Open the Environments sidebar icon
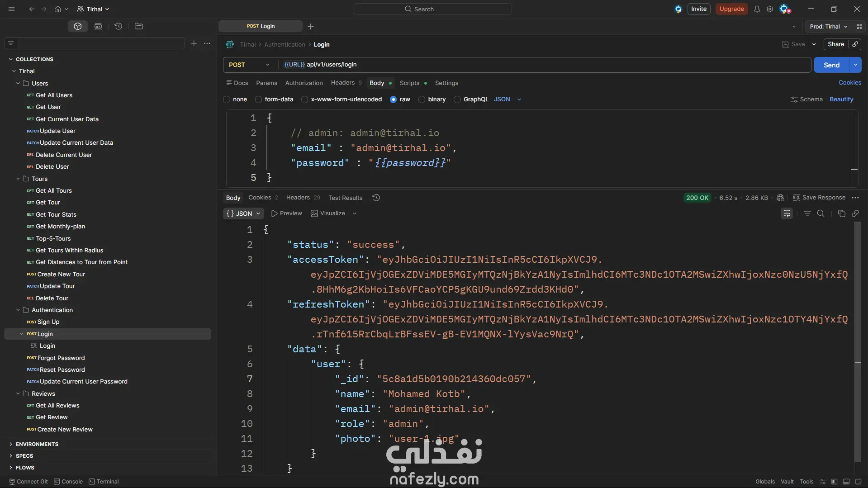 coord(98,26)
